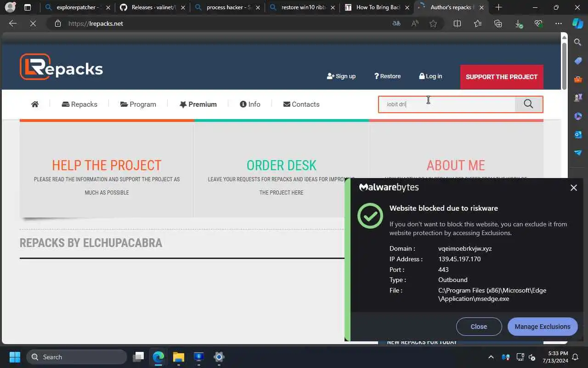Click the translate page icon
Screen dimensions: 588x368
(x=396, y=23)
